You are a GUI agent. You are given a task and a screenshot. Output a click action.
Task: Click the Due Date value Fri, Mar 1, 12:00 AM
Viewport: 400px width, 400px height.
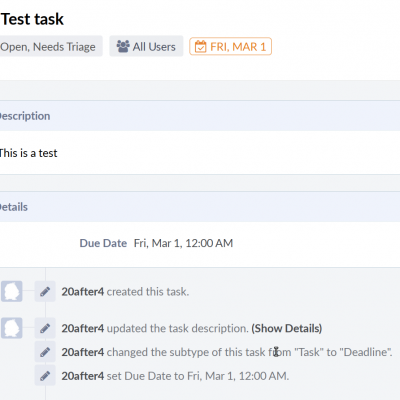pos(183,243)
